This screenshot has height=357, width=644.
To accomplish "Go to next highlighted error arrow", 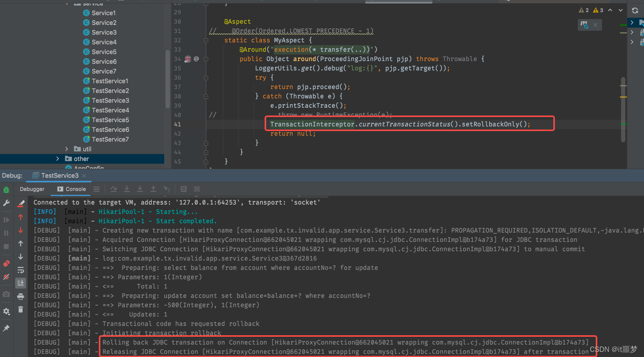I will click(x=621, y=10).
